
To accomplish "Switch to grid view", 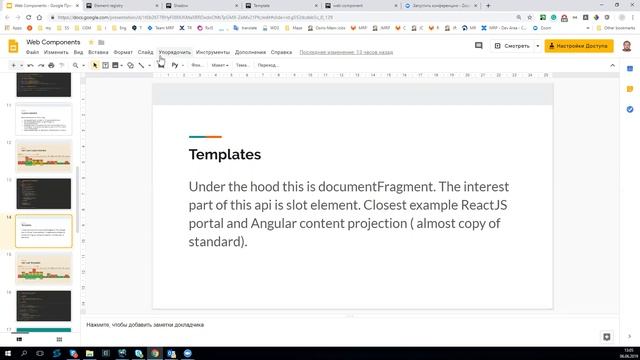I will pyautogui.click(x=59, y=339).
